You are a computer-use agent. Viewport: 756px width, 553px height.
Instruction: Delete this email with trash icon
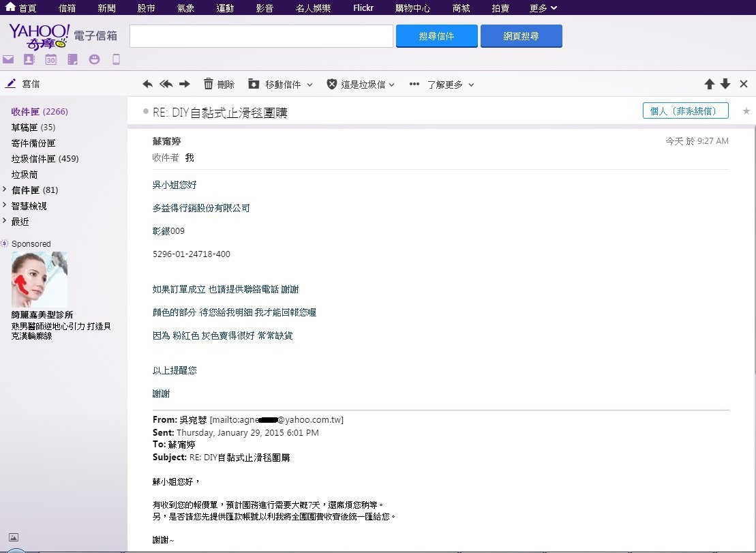click(209, 85)
